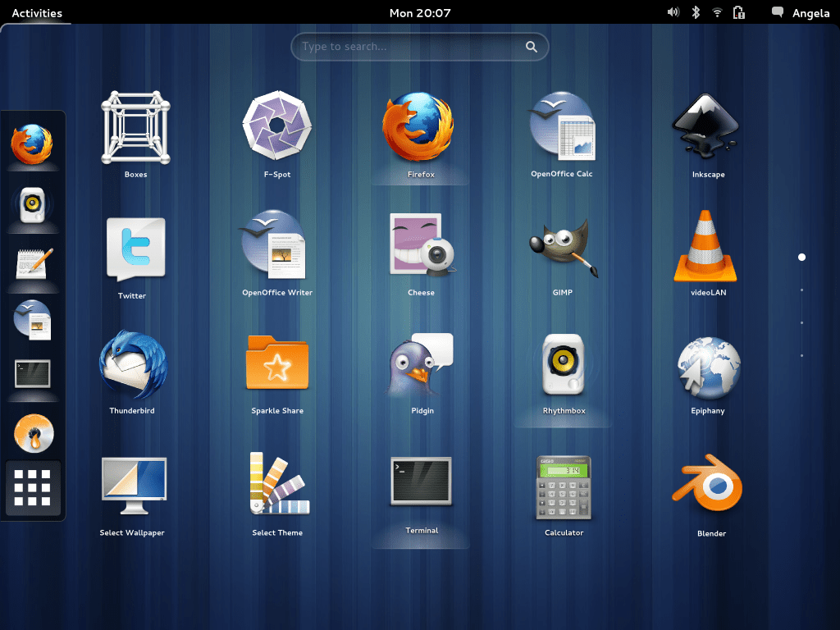Open the notepad text editor in the dash
Viewport: 840px width, 630px height.
click(x=33, y=263)
